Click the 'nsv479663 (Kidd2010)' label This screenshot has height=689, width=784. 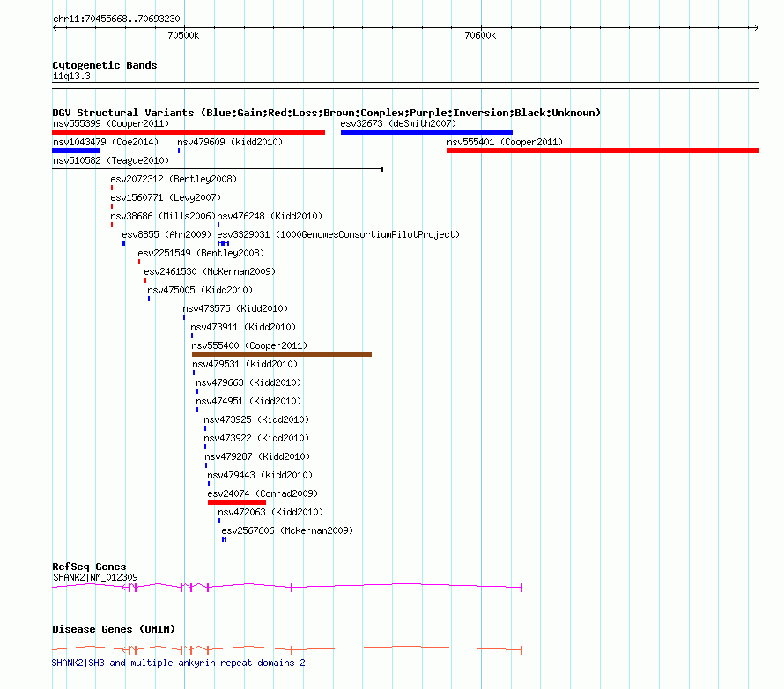tap(248, 382)
